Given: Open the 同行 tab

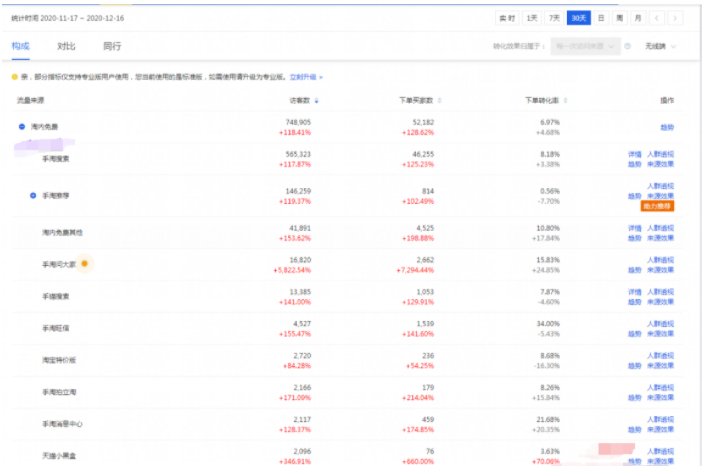Looking at the screenshot, I should tap(112, 46).
